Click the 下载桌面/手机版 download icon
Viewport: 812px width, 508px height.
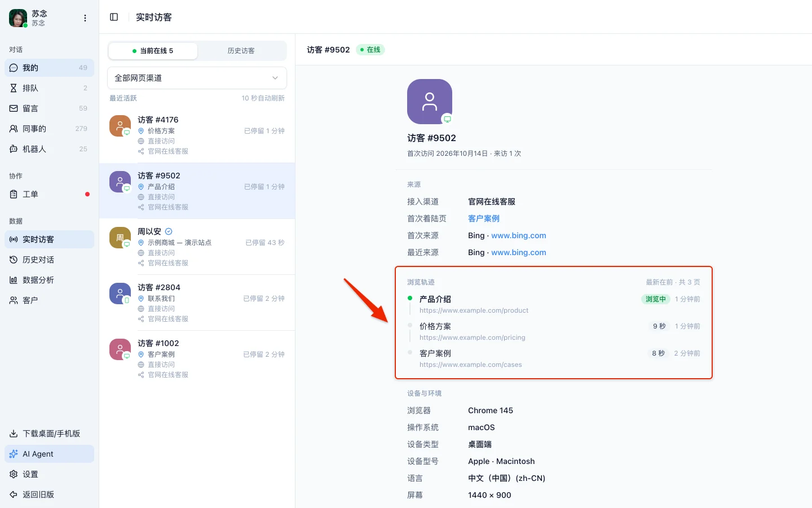point(14,433)
